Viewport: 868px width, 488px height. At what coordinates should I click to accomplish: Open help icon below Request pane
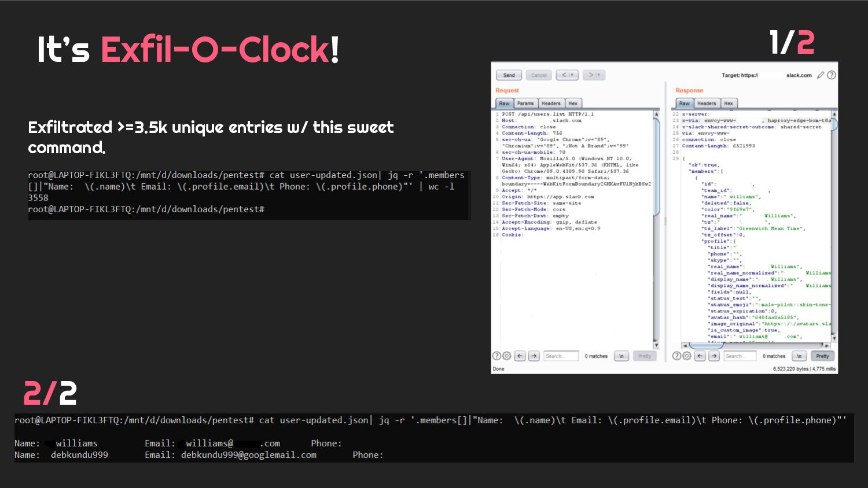(496, 356)
